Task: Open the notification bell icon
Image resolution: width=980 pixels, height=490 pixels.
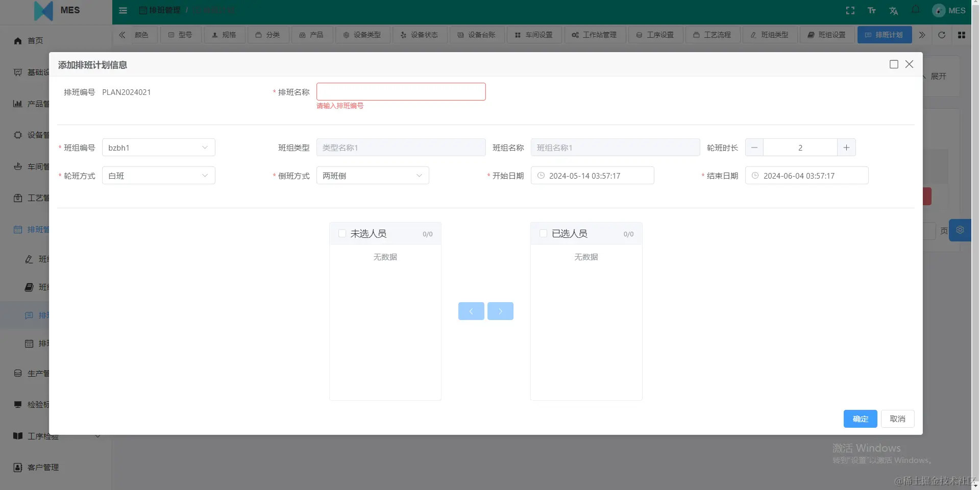Action: (916, 10)
